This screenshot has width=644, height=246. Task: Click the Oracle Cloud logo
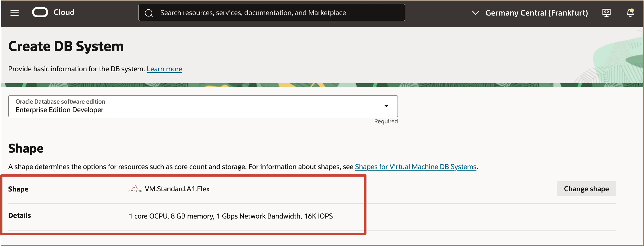click(x=40, y=12)
